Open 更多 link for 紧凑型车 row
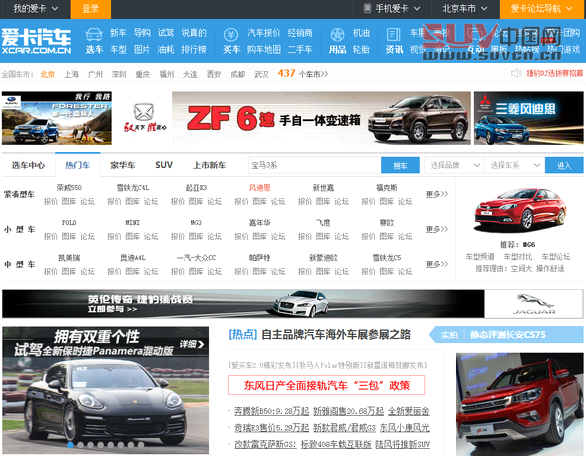The image size is (586, 456). pyautogui.click(x=437, y=194)
